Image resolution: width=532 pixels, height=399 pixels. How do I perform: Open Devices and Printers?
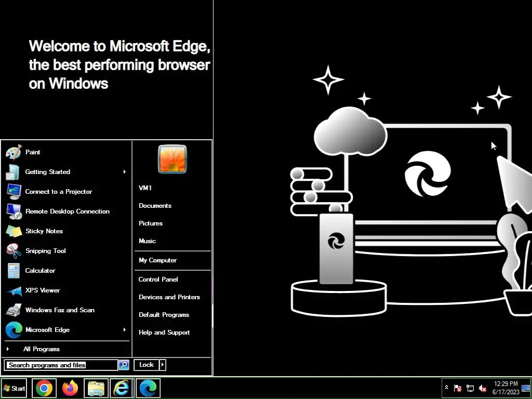click(x=169, y=297)
